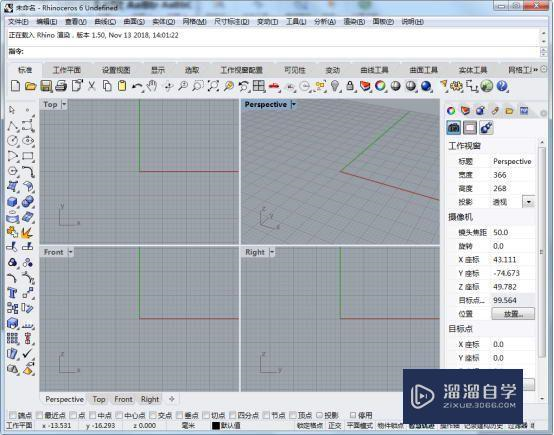Toggle 物件锁点 osnap in status bar
This screenshot has height=435, width=554.
tap(390, 425)
